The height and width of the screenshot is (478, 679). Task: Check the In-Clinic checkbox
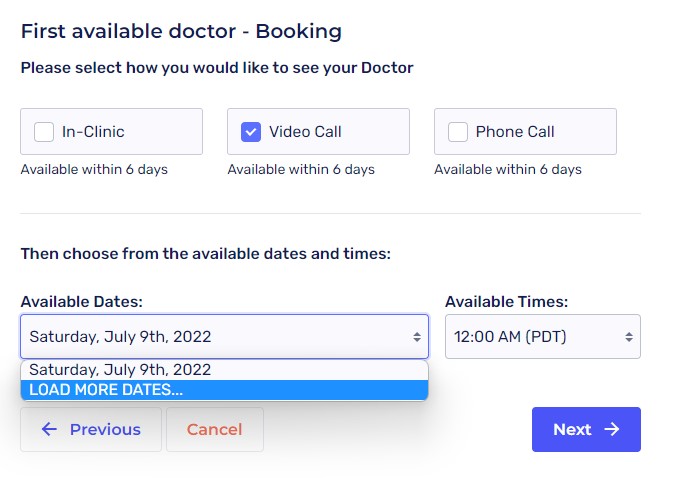pyautogui.click(x=44, y=132)
